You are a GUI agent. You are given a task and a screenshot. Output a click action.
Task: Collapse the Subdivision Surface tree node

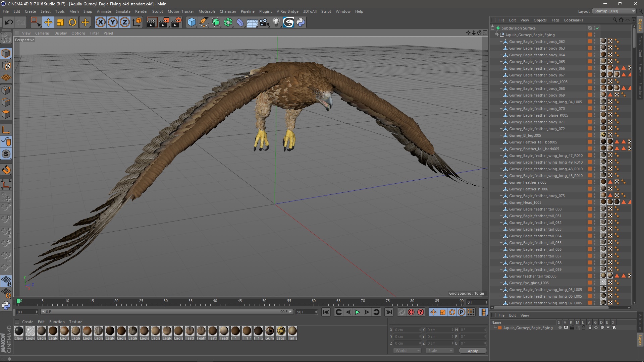tap(493, 28)
